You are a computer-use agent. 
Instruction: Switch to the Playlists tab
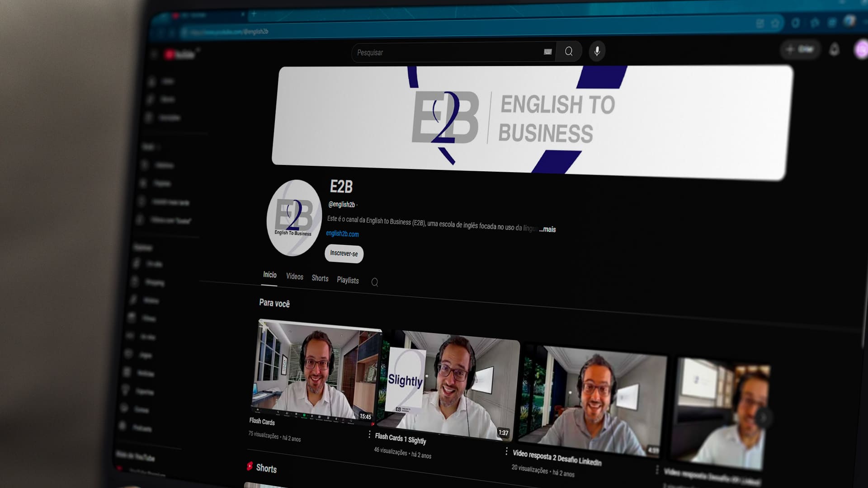[348, 280]
